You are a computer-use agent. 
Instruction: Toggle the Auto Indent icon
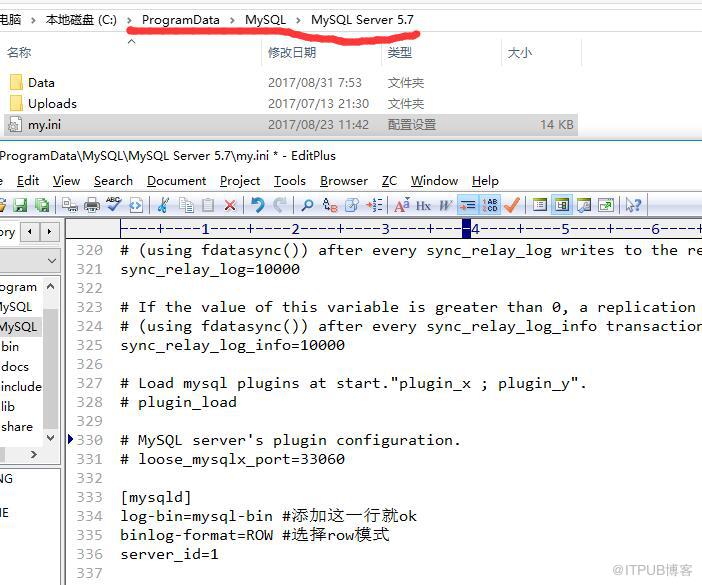(468, 205)
